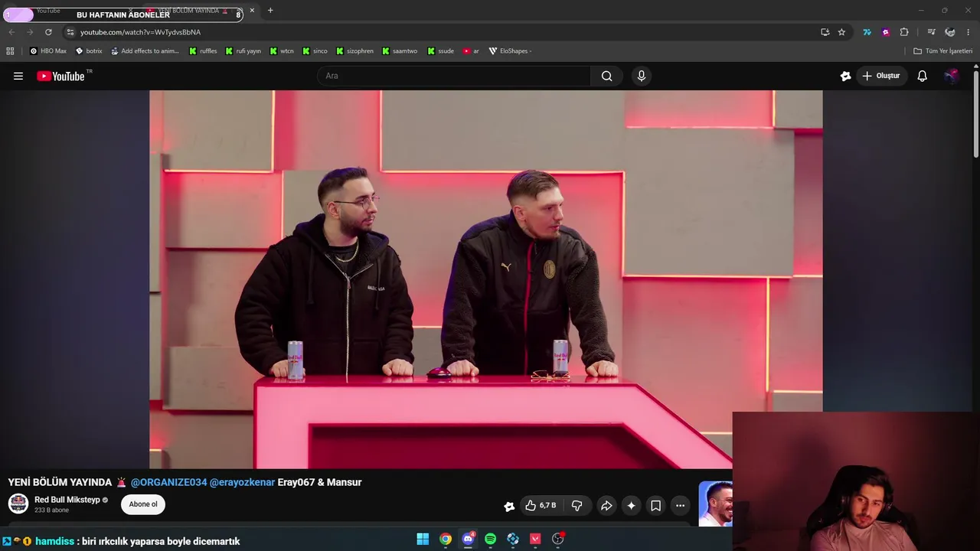
Task: Click the Oluştur create button
Action: point(881,76)
